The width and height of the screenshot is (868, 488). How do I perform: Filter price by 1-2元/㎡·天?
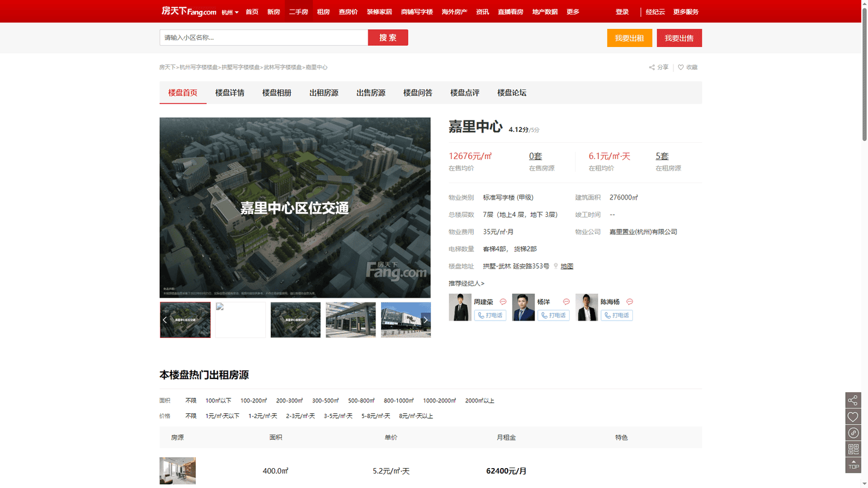(263, 416)
